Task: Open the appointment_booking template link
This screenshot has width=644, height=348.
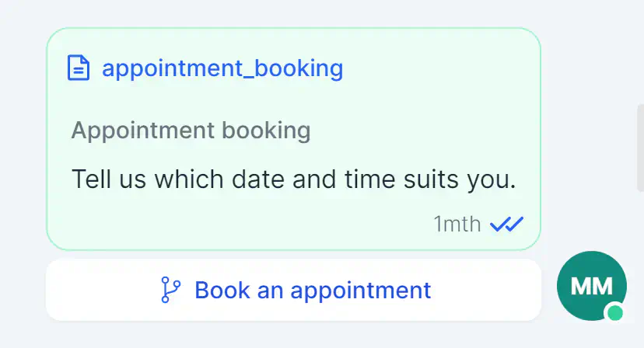Action: click(222, 68)
